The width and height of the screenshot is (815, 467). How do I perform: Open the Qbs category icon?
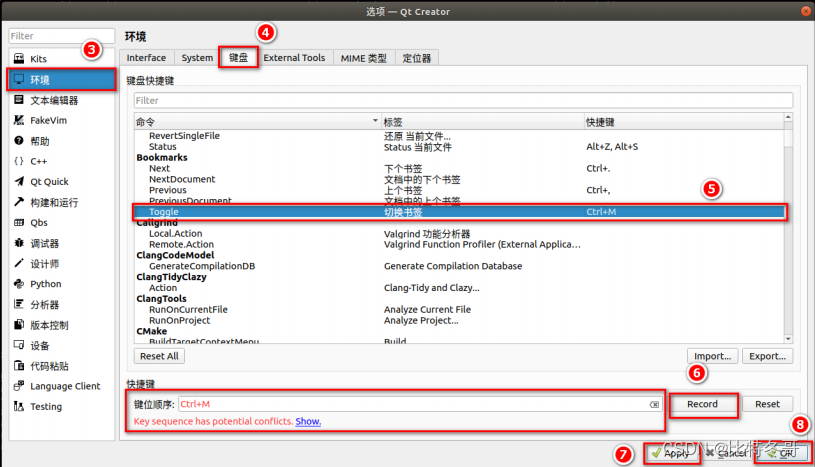tap(19, 222)
